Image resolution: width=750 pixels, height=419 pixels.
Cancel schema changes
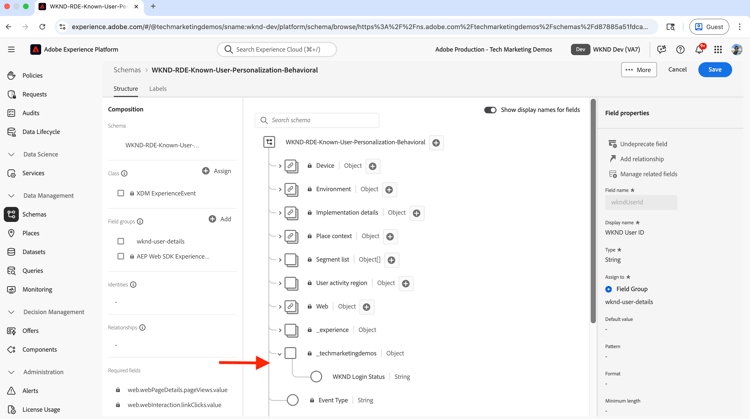pyautogui.click(x=677, y=69)
